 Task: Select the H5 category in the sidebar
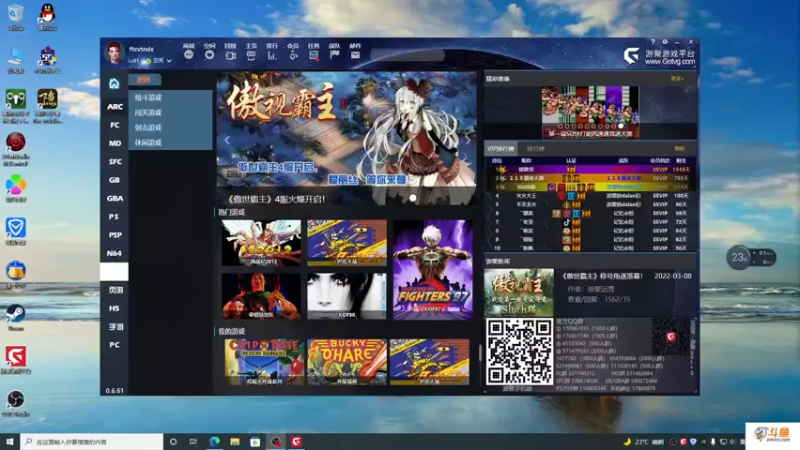coord(115,308)
